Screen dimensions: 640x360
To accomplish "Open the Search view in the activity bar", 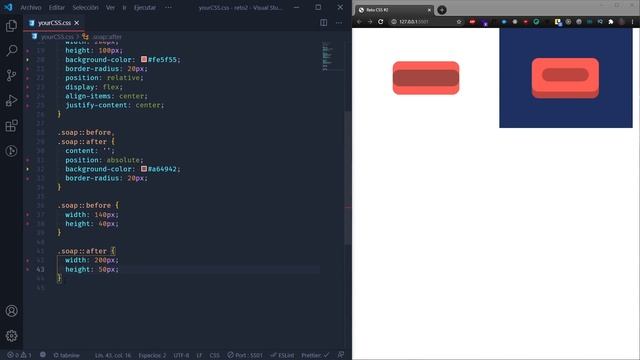I will coord(11,50).
